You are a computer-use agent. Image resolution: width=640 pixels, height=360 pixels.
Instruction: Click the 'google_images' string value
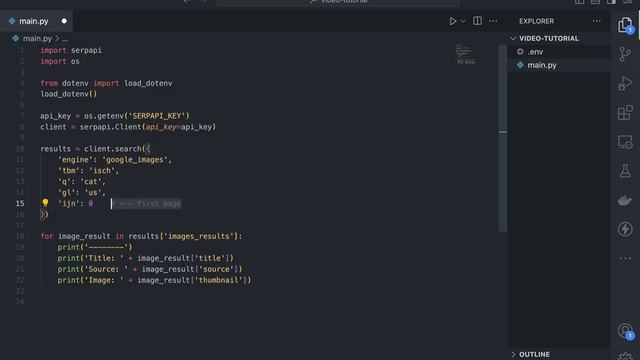[135, 160]
